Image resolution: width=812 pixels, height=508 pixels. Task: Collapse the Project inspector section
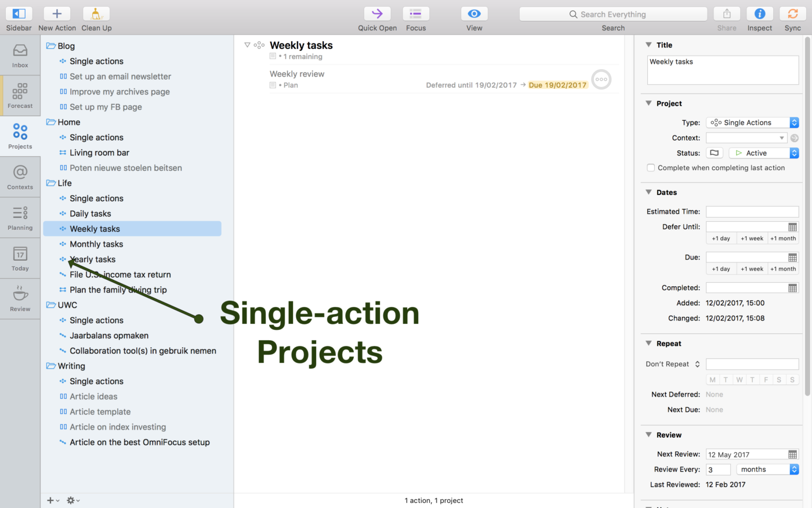(x=648, y=103)
